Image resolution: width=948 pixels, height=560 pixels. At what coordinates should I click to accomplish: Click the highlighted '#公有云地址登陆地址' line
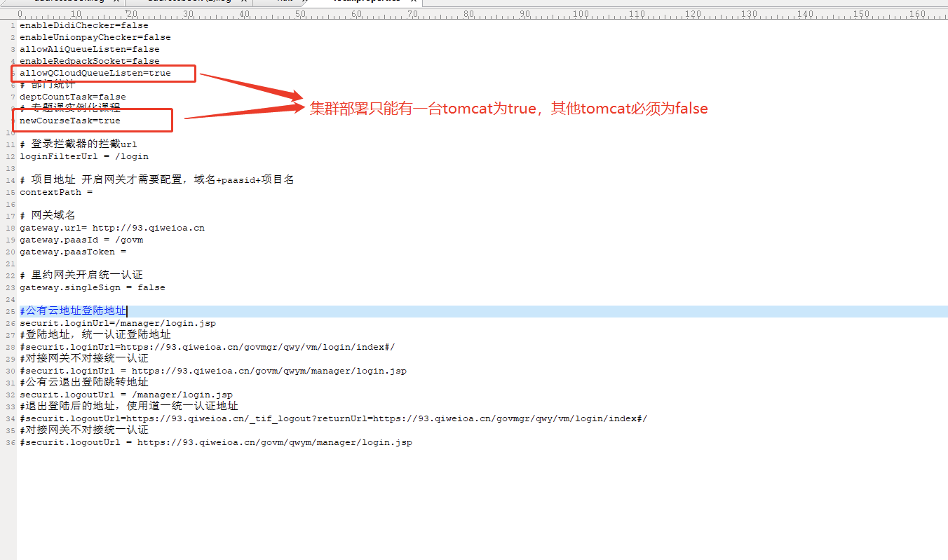pos(73,311)
